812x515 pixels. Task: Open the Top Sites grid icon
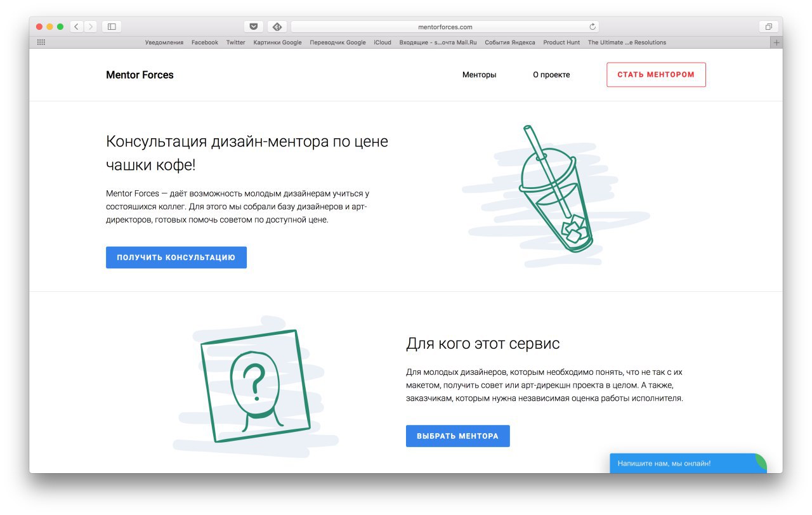tap(41, 42)
